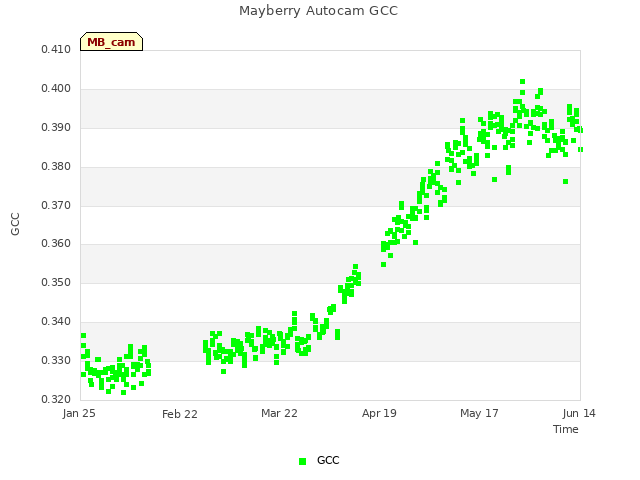Click the Mar 22 x-axis label
The height and width of the screenshot is (480, 640).
279,413
